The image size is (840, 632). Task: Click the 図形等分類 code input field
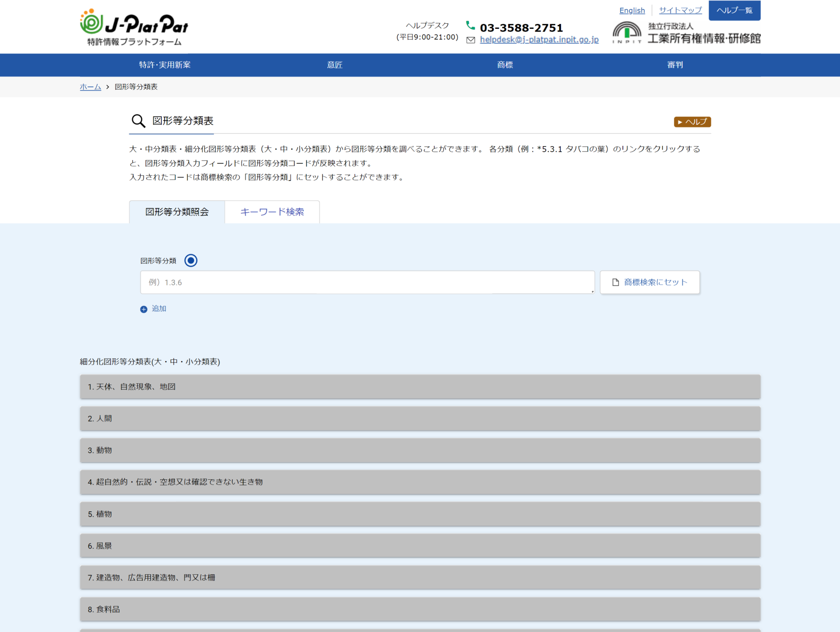click(367, 282)
